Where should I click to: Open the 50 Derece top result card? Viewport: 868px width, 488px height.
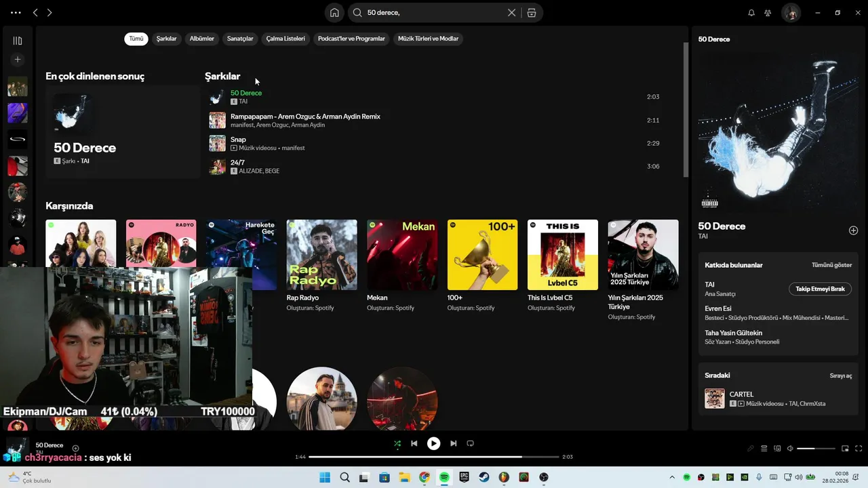(123, 131)
